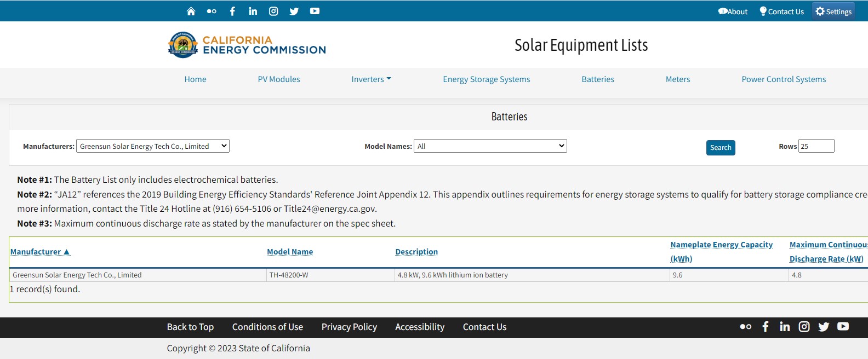Click the LinkedIn icon in header

tap(253, 11)
